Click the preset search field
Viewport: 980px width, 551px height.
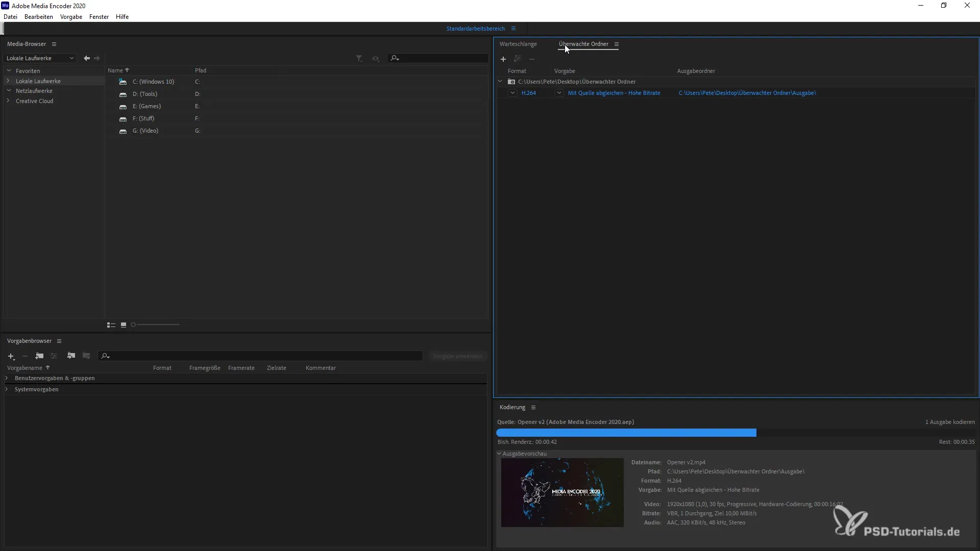point(260,356)
